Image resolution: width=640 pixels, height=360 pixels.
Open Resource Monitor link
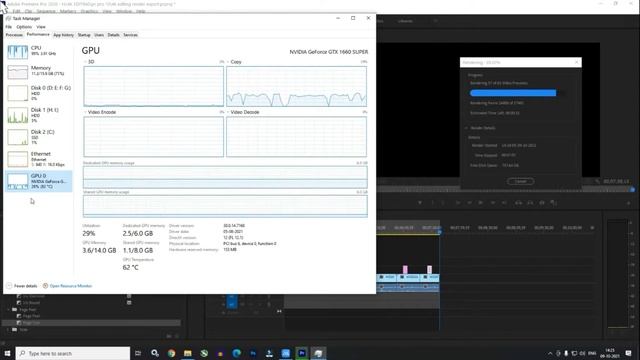click(68, 286)
